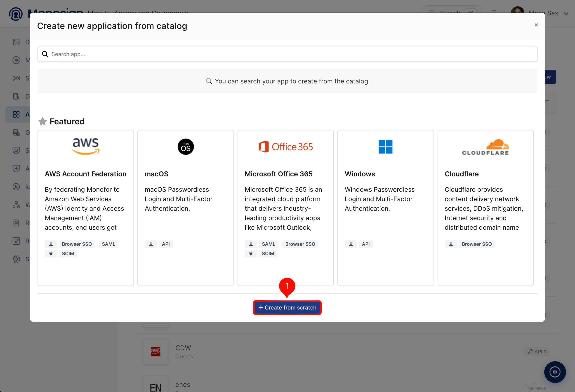Open the settings gear icon in sidebar
This screenshot has width=575, height=392.
[16, 259]
